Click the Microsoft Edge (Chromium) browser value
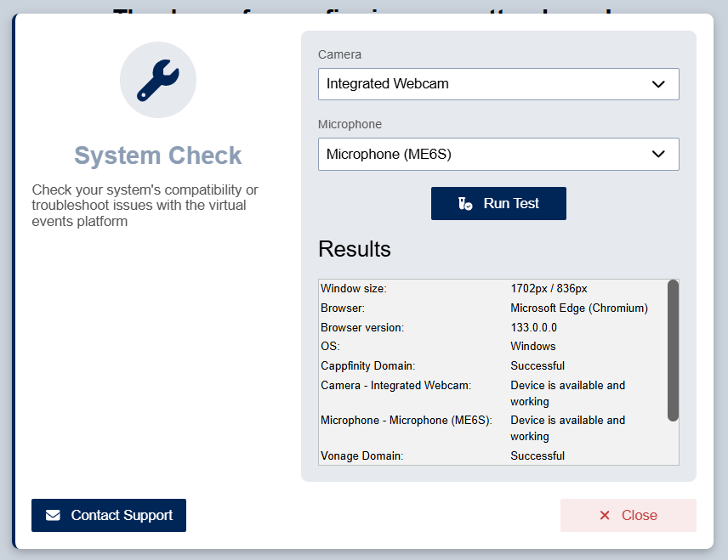The height and width of the screenshot is (560, 728). click(x=578, y=308)
